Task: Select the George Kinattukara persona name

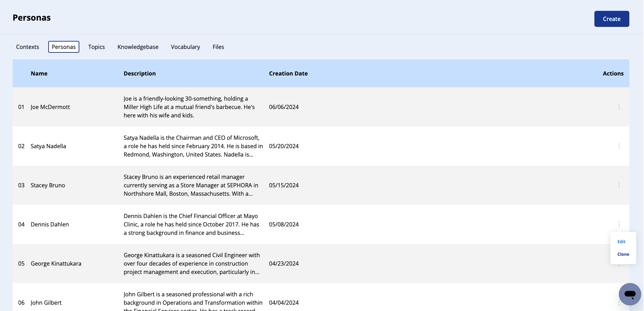Action: click(56, 263)
